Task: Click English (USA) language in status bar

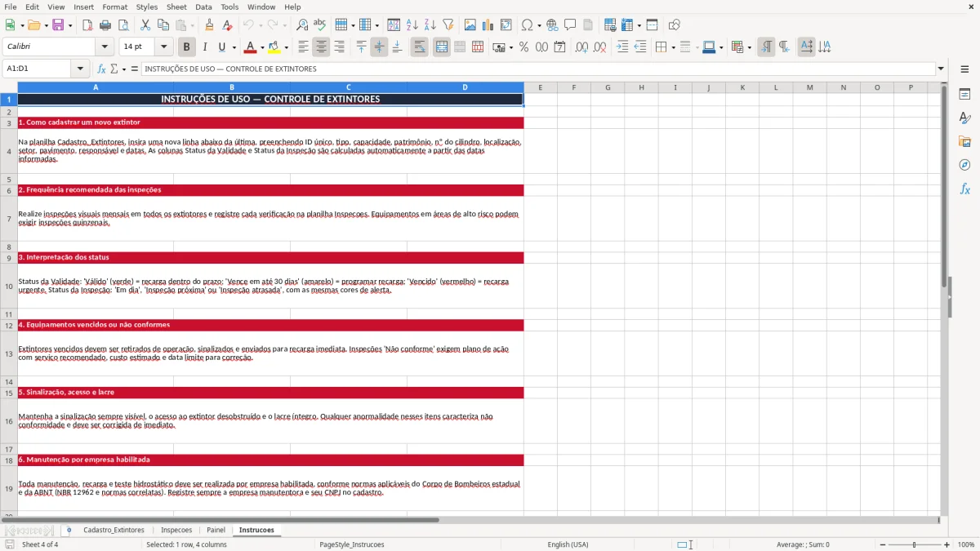Action: [568, 544]
